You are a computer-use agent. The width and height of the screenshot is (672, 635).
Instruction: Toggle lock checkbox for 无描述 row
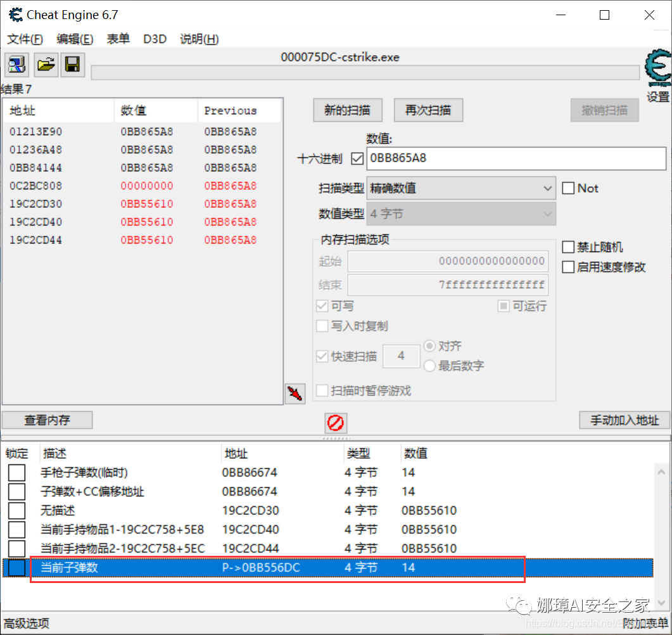click(x=16, y=510)
